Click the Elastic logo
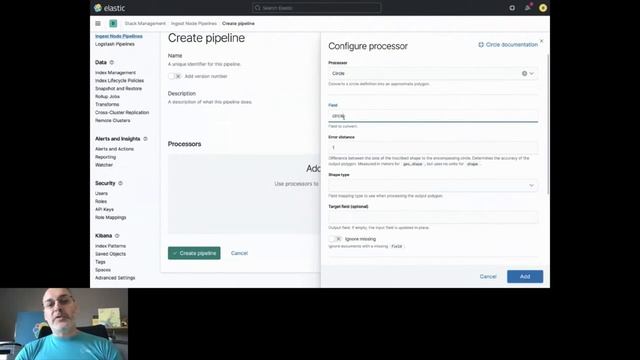Viewport: 640px width, 360px height. (x=109, y=8)
